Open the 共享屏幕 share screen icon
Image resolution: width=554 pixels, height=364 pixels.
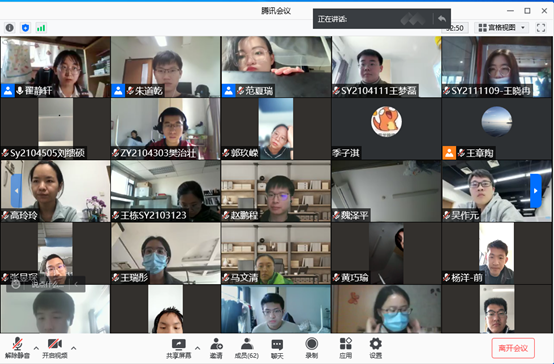coord(179,348)
